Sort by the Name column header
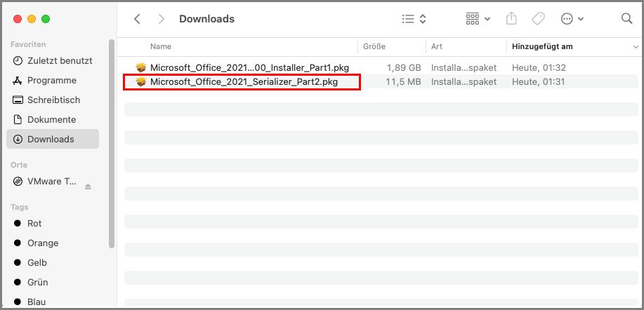The image size is (644, 310). tap(161, 47)
